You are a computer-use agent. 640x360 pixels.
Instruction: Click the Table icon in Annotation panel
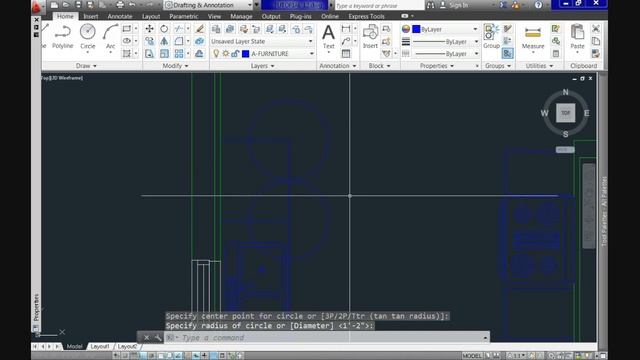click(346, 53)
